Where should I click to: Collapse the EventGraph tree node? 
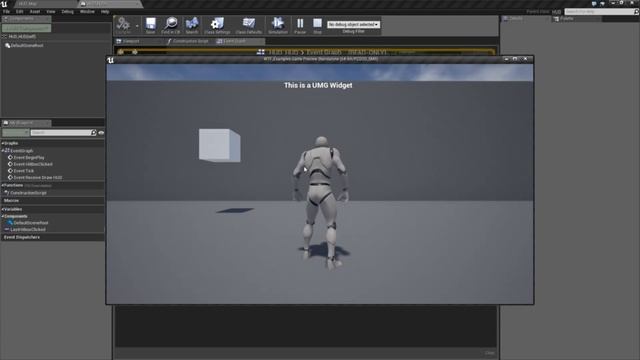point(3,151)
